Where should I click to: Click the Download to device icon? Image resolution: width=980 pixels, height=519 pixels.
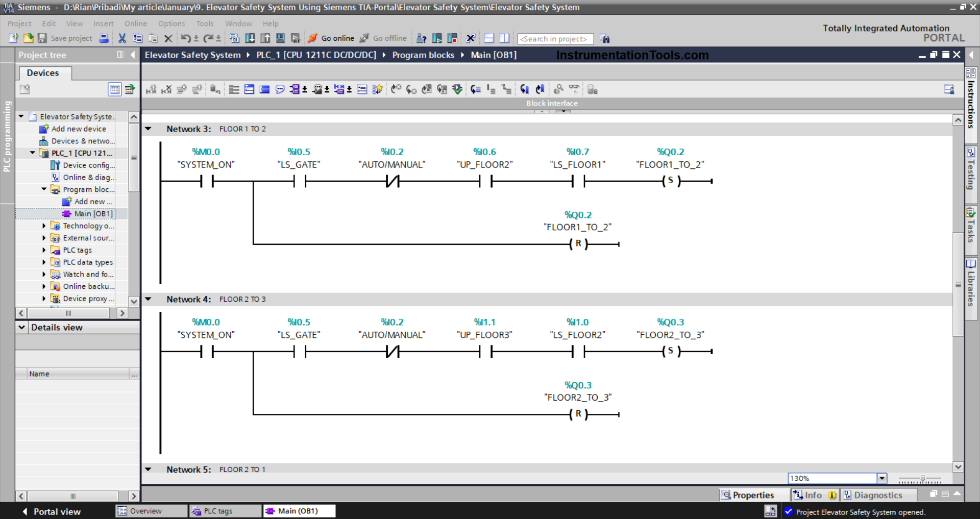coord(250,38)
